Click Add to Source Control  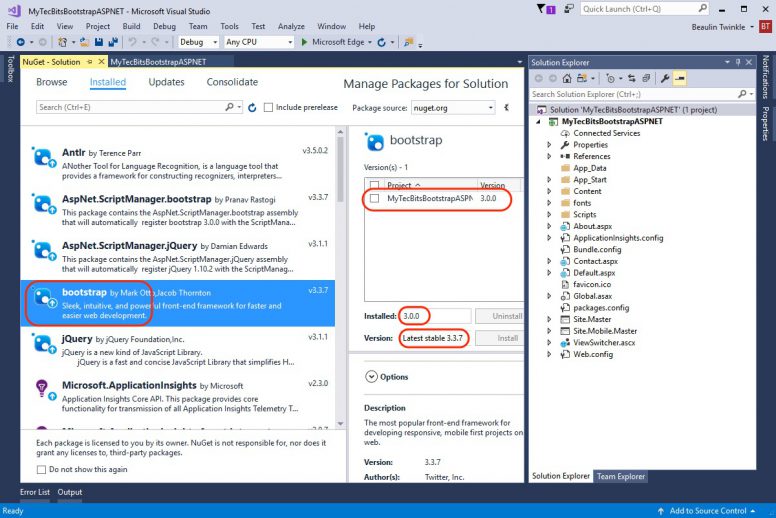click(x=707, y=511)
